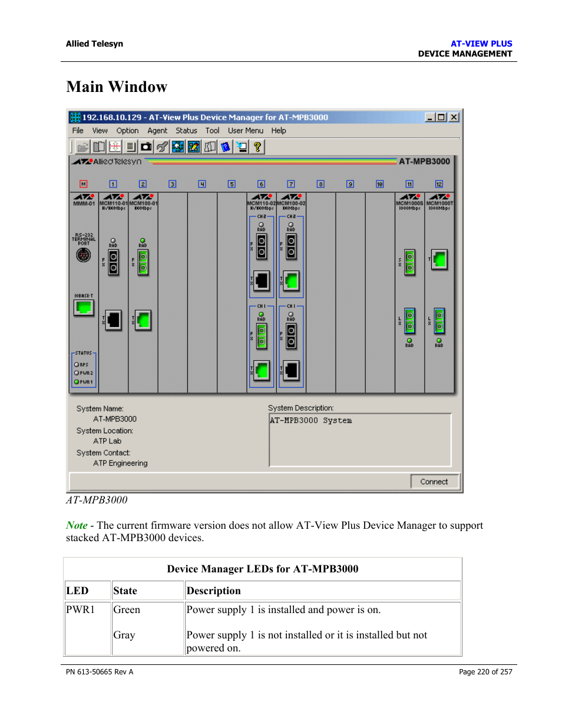Open the Agent menu
Viewport: 562px width, 728px height.
[157, 131]
